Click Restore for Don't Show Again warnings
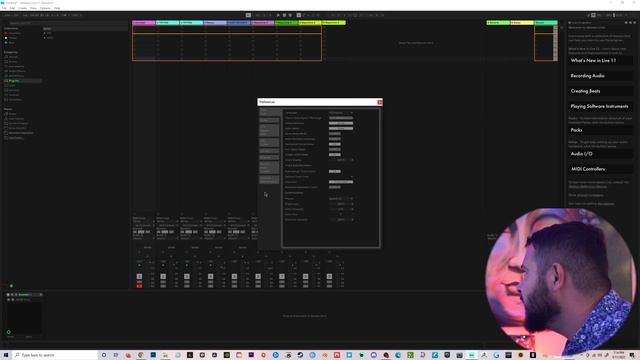Image resolution: width=640 pixels, height=360 pixels. [341, 118]
